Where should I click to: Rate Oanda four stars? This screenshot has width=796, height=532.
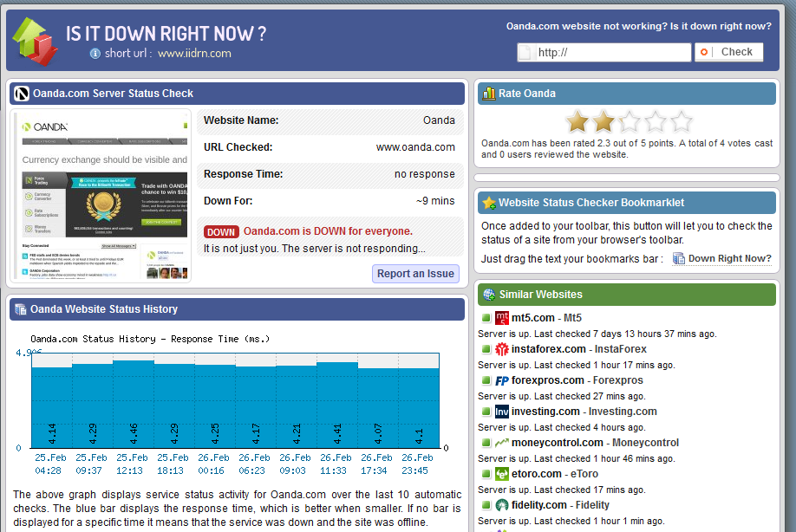tap(656, 121)
